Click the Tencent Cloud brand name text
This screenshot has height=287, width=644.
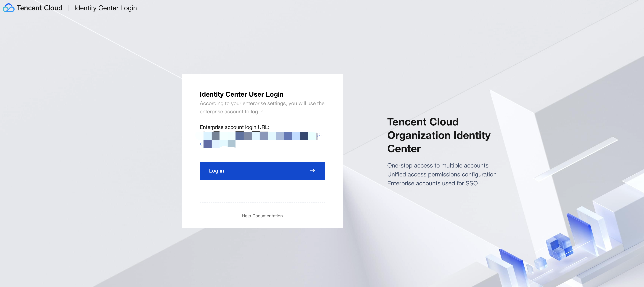tap(39, 8)
